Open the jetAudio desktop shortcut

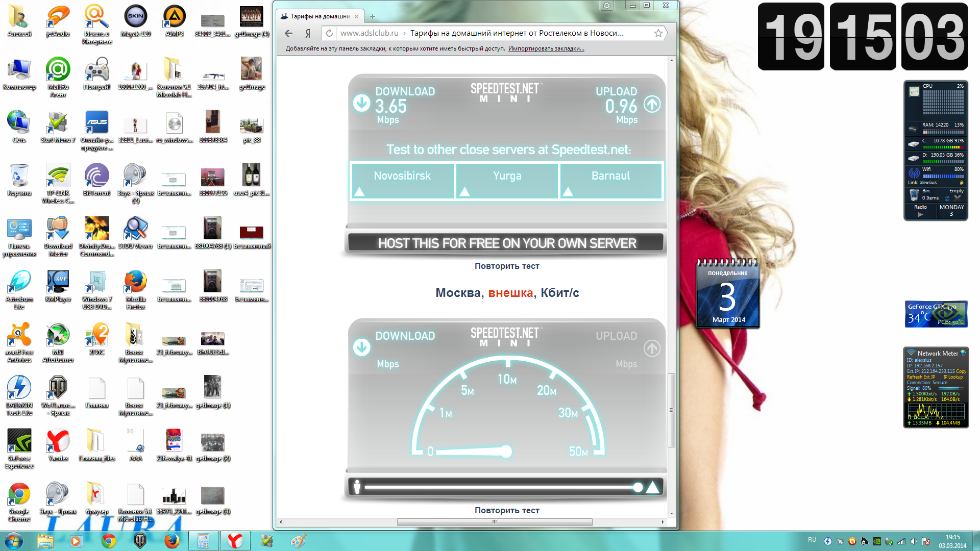pyautogui.click(x=58, y=20)
